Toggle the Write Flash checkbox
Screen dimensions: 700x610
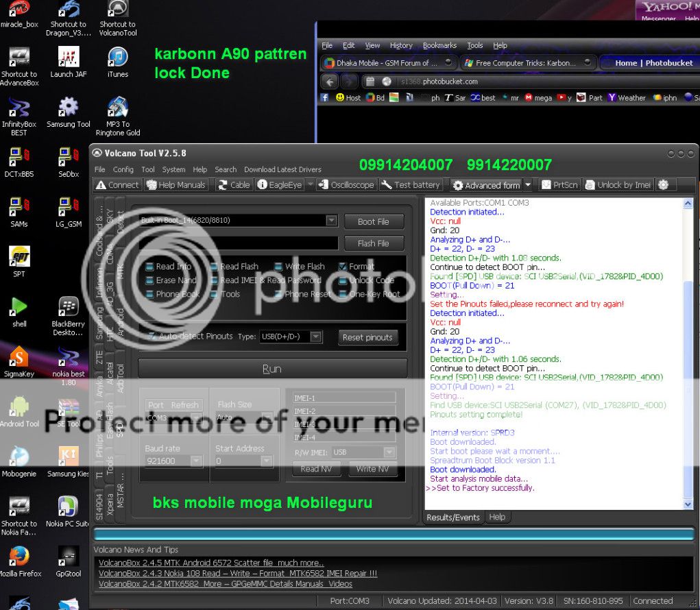click(x=278, y=267)
